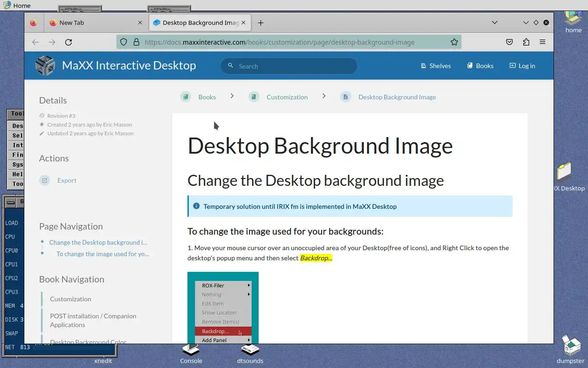
Task: Click the info icon in the blue callout
Action: 197,206
